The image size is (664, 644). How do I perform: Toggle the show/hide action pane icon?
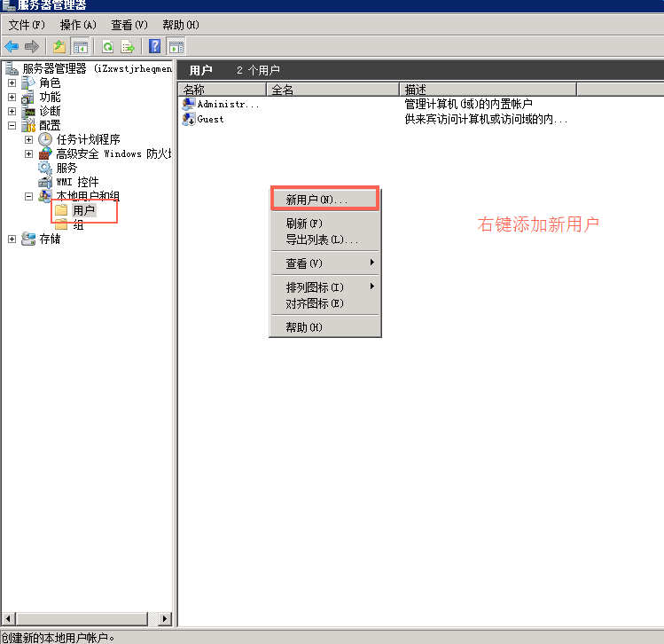pyautogui.click(x=176, y=46)
